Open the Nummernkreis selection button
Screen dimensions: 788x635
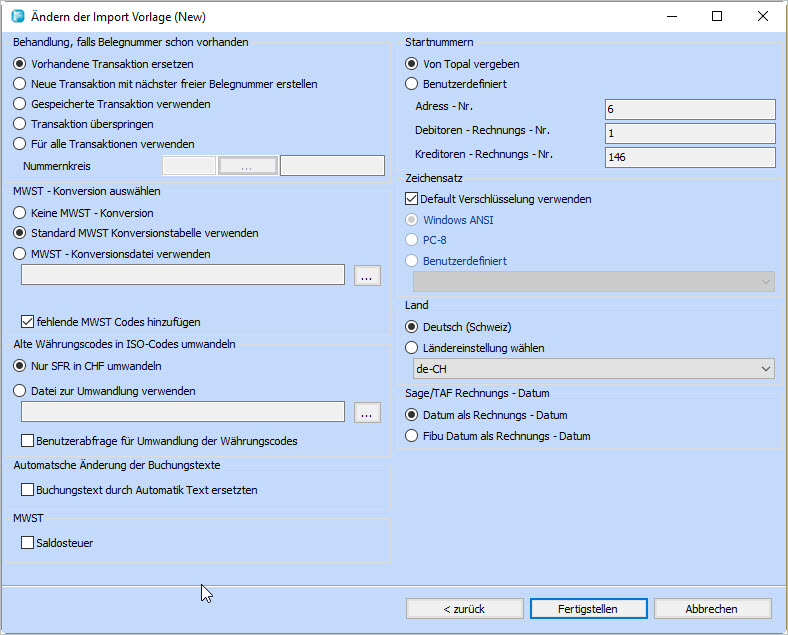[x=247, y=166]
